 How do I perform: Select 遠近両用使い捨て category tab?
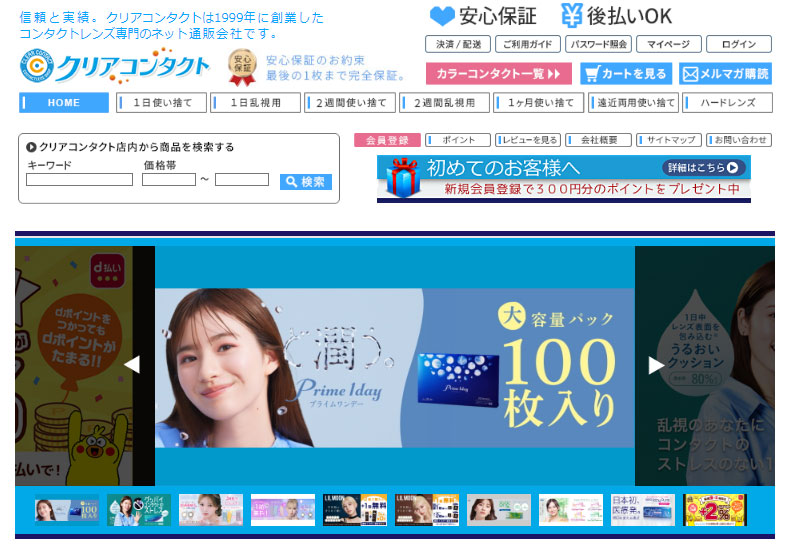633,103
